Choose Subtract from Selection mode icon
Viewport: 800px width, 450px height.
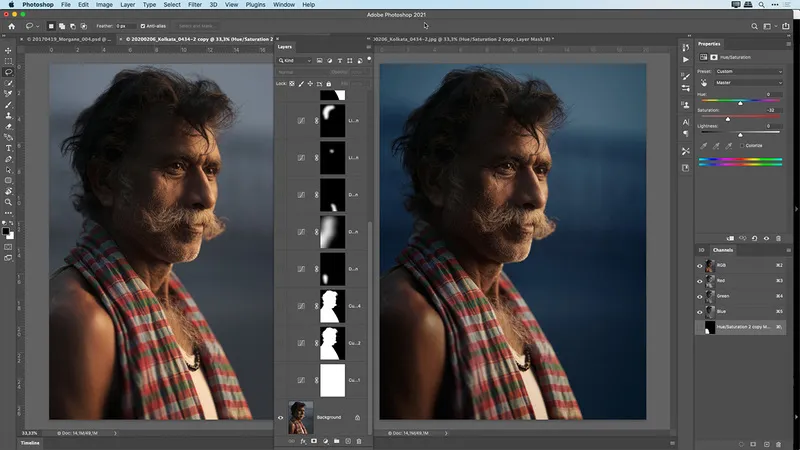coord(72,26)
